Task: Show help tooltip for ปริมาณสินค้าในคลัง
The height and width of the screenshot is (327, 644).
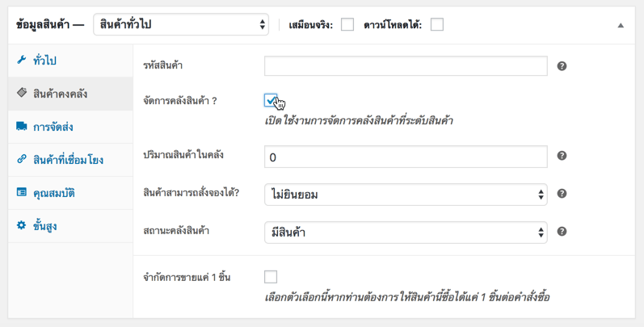Action: click(562, 157)
